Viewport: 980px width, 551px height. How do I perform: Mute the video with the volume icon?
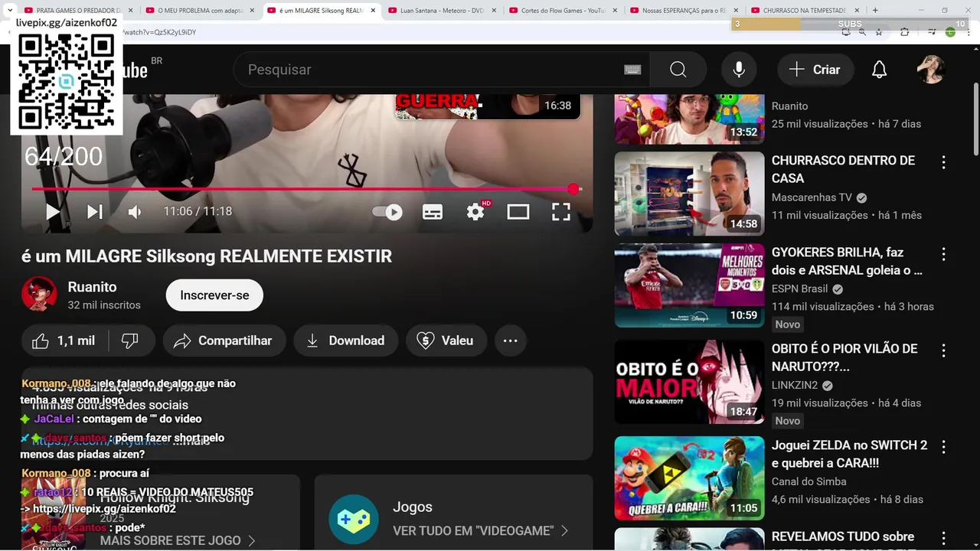click(x=136, y=212)
